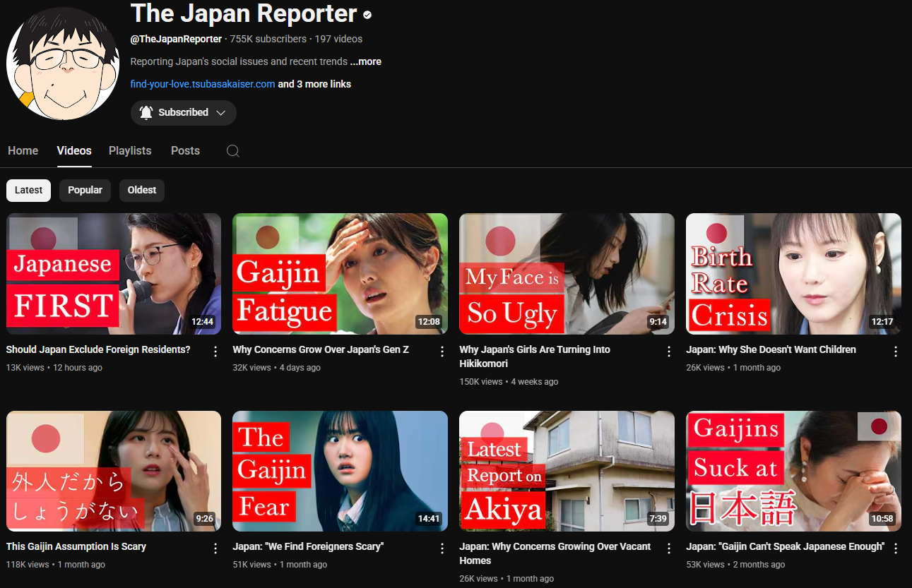Open title 'Why Japan's Girls Are Turning Into Hikikomori'
Image resolution: width=912 pixels, height=588 pixels.
[535, 356]
